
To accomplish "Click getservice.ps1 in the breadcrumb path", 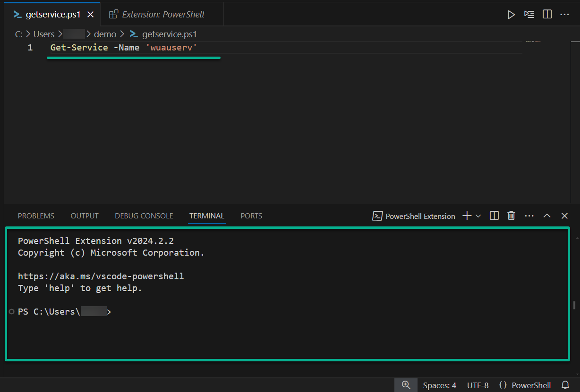I will pos(169,34).
